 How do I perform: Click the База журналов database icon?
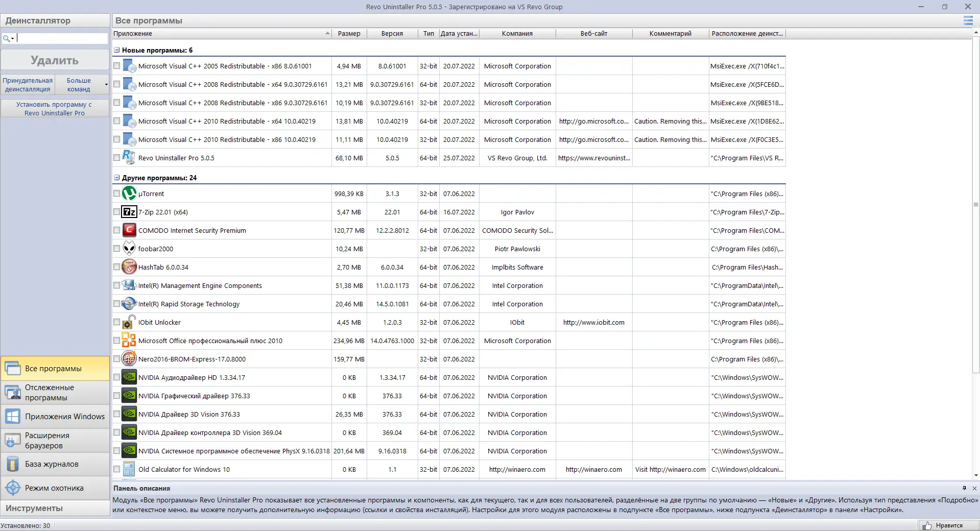point(13,464)
